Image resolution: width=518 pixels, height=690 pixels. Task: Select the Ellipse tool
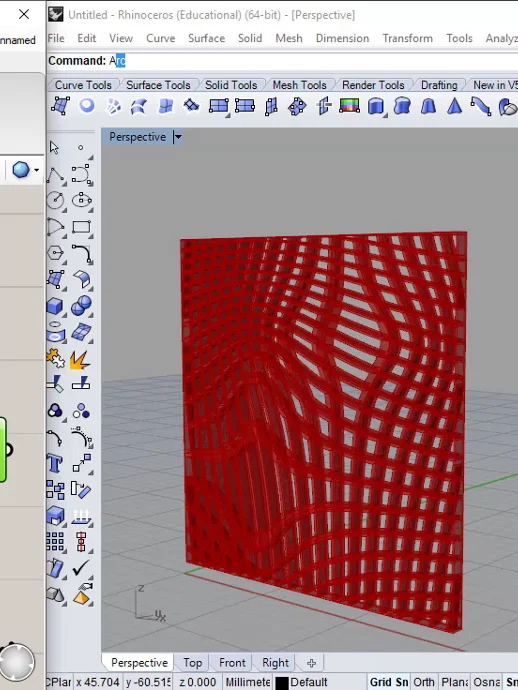tap(81, 200)
